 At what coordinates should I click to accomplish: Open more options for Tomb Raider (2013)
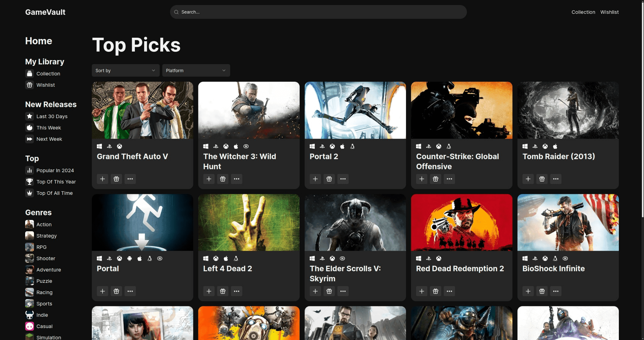tap(556, 179)
